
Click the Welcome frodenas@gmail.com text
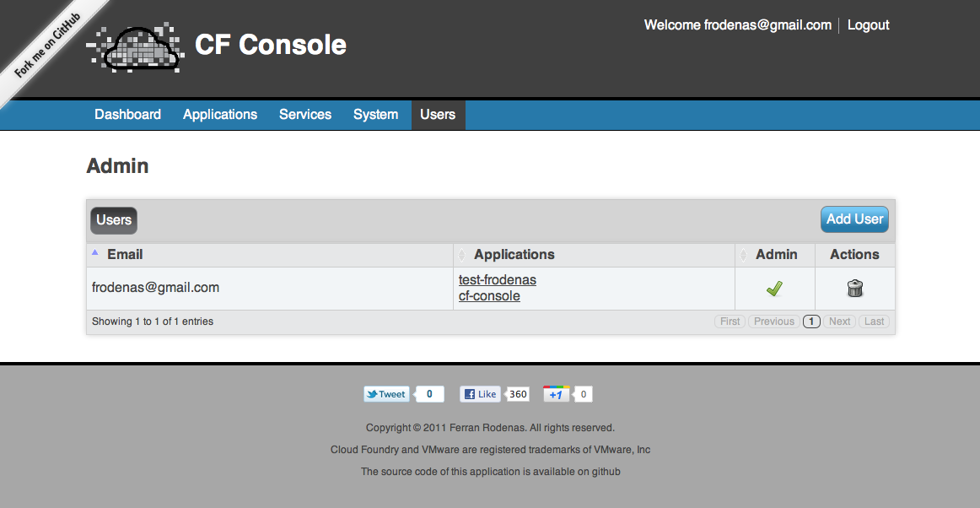coord(737,25)
